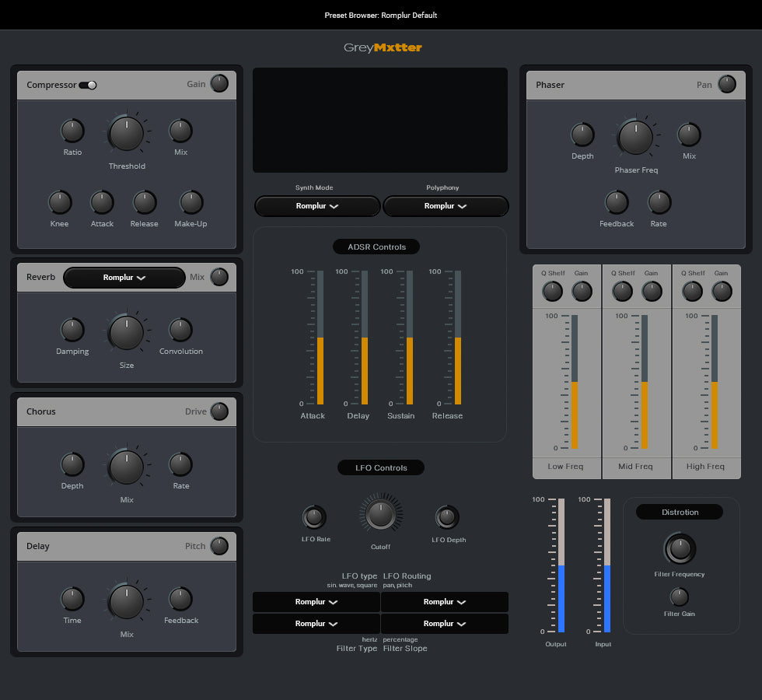Click the Reverb Mix knob

[219, 277]
